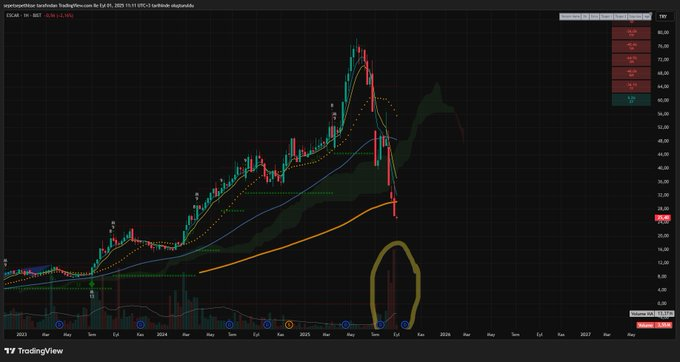Click the 2023 label on the time axis
680x362 pixels.
click(x=22, y=334)
